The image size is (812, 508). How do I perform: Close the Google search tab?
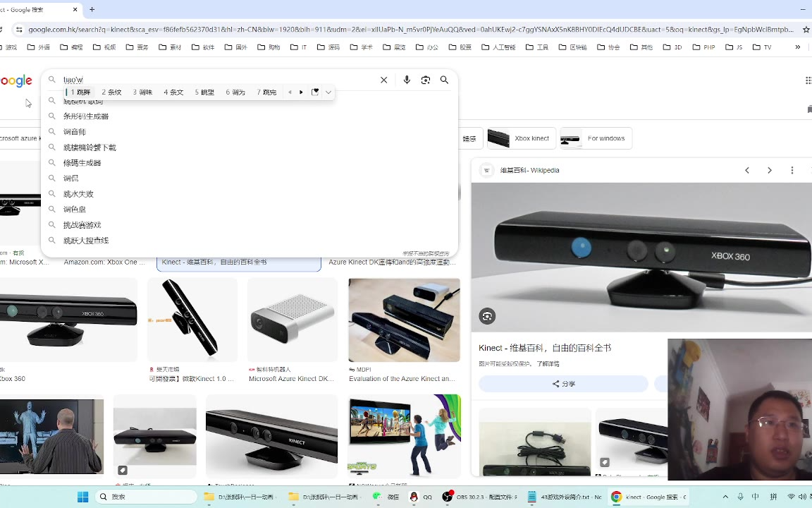[x=75, y=9]
